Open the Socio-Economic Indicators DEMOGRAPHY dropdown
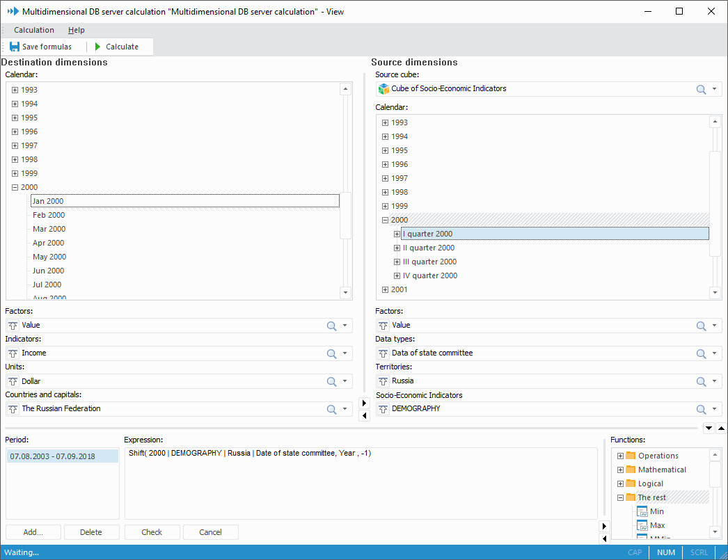Screen dimensions: 728x560 click(715, 409)
